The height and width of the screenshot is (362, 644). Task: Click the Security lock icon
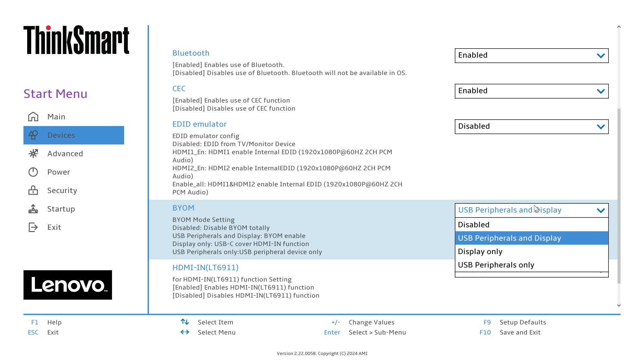pos(33,190)
